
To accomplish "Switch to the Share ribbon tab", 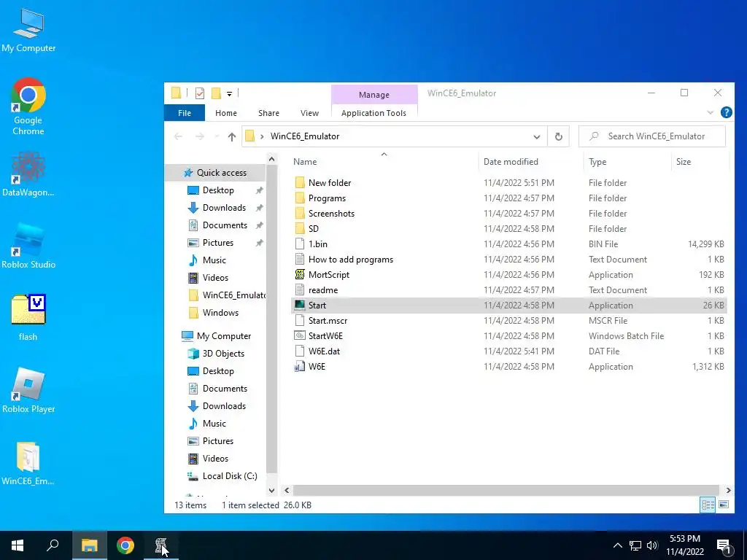I will 268,113.
